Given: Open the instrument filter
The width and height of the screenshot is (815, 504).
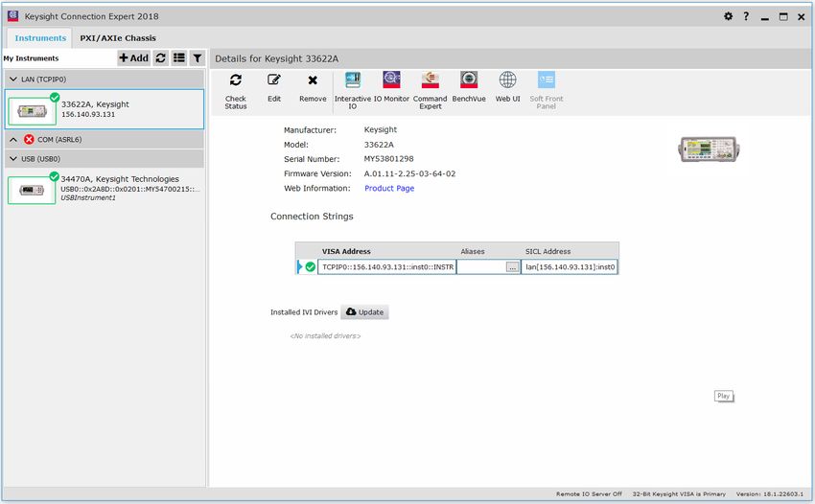Looking at the screenshot, I should point(197,58).
